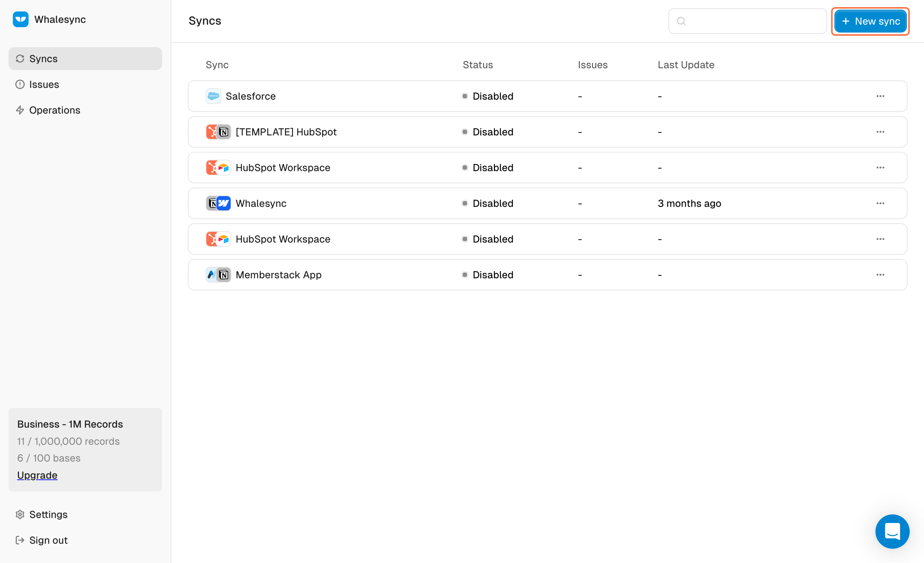Open the Salesforce sync by its name
Image resolution: width=924 pixels, height=563 pixels.
251,96
